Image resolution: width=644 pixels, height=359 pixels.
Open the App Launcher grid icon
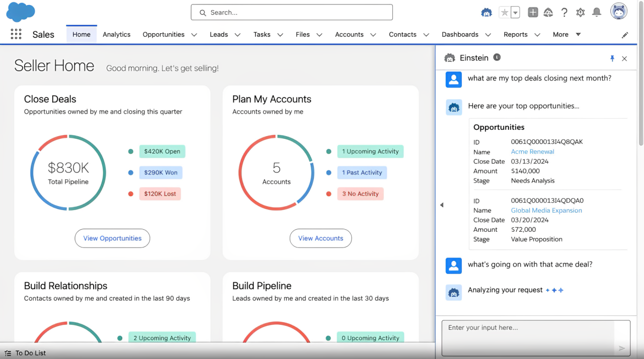[16, 34]
